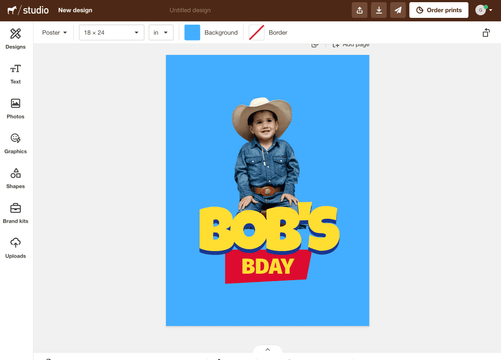The height and width of the screenshot is (360, 501).
Task: Open the account avatar menu
Action: coord(483,10)
